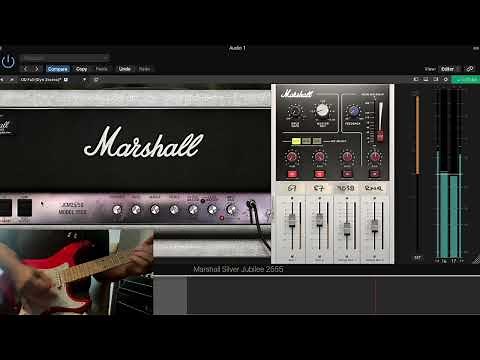
Task: Click the Presence knob on the amp
Action: tap(117, 210)
